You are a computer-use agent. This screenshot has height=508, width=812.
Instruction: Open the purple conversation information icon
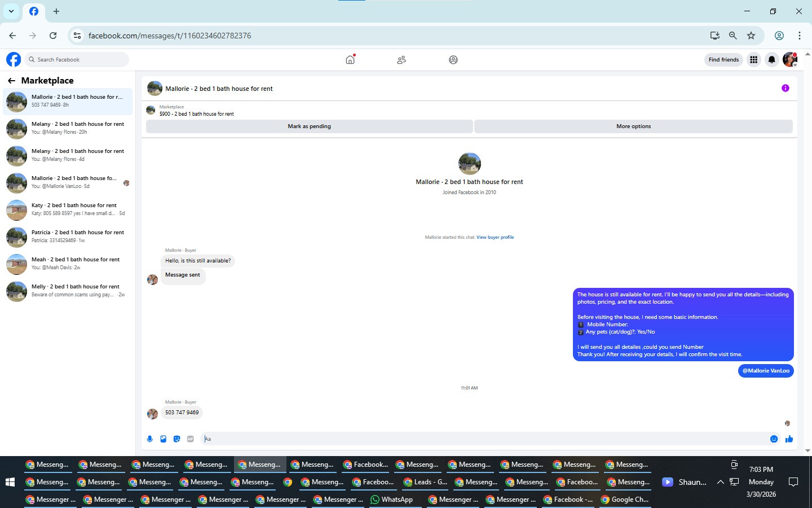[785, 88]
